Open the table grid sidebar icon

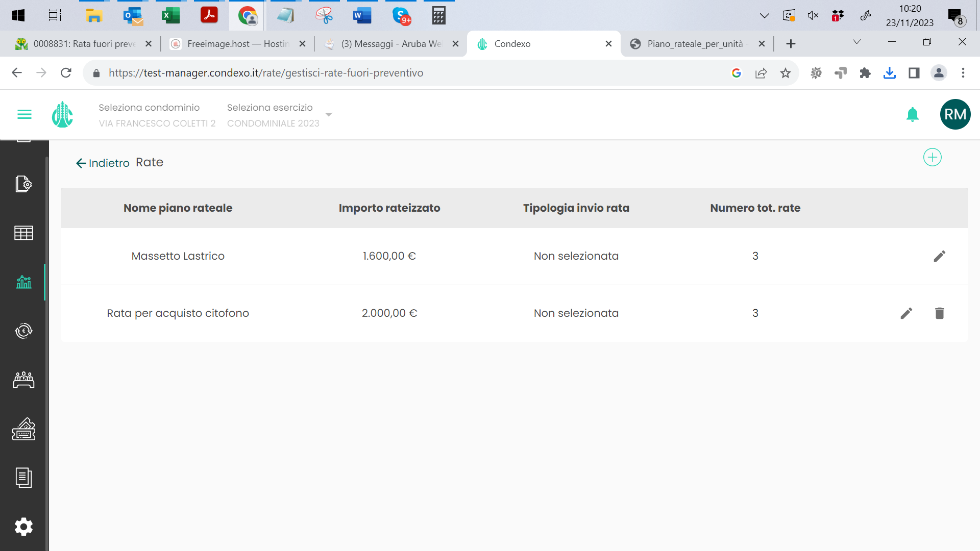click(x=23, y=233)
